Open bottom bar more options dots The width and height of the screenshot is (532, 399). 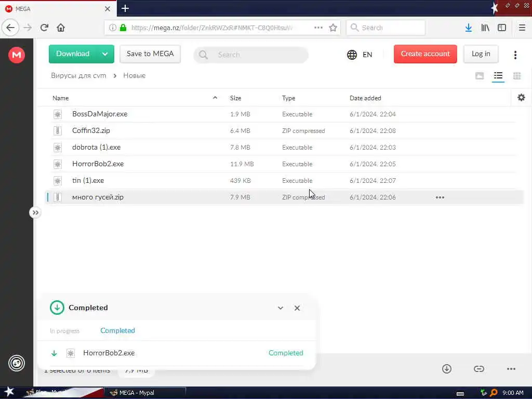click(x=511, y=369)
